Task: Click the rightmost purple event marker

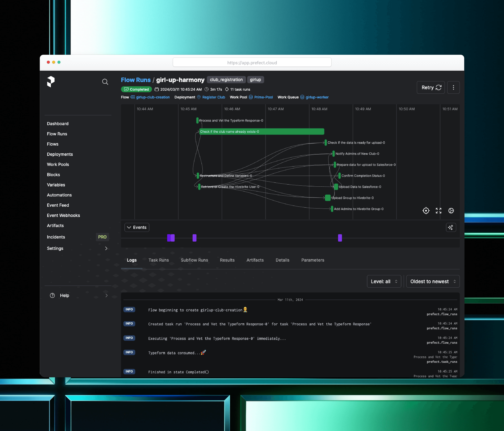Action: tap(340, 238)
